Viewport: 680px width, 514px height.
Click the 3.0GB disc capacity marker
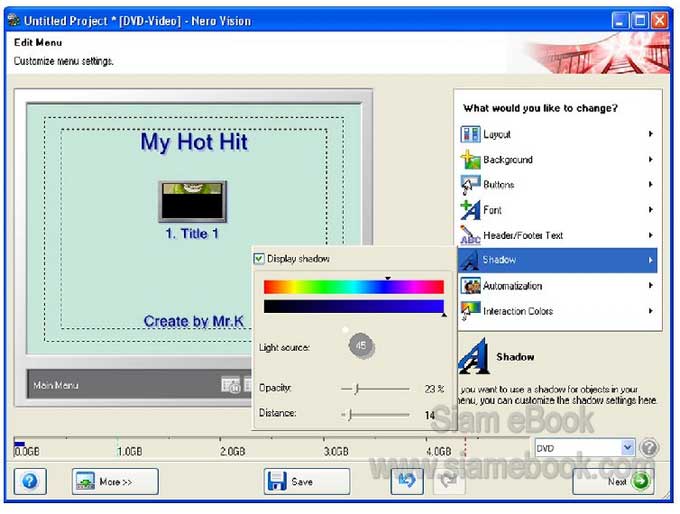[x=336, y=452]
